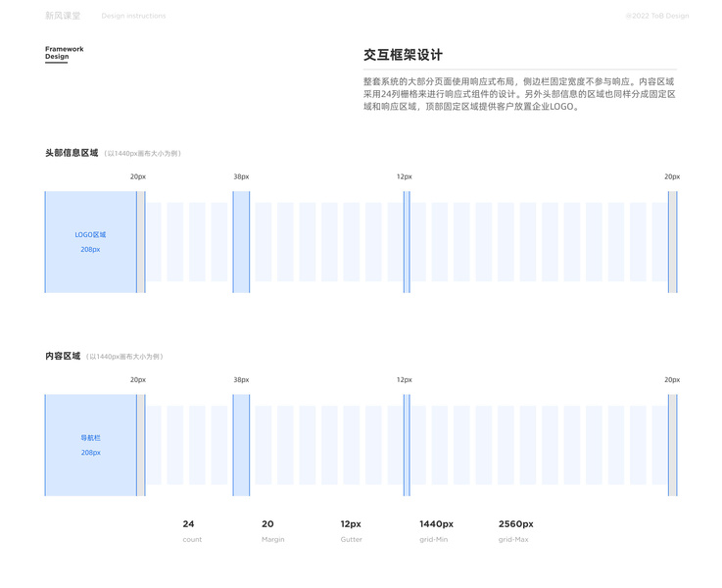Click the "20" margin value
The width and height of the screenshot is (722, 588).
coord(267,524)
